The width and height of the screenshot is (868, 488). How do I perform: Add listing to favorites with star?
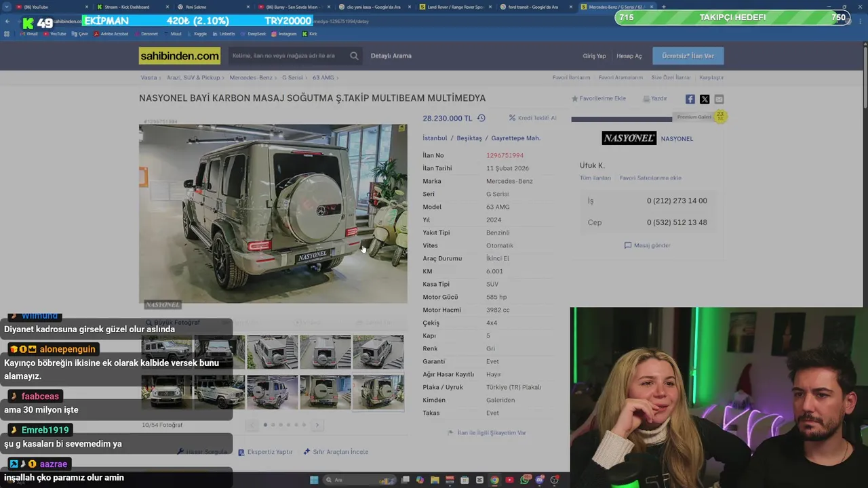coord(574,99)
